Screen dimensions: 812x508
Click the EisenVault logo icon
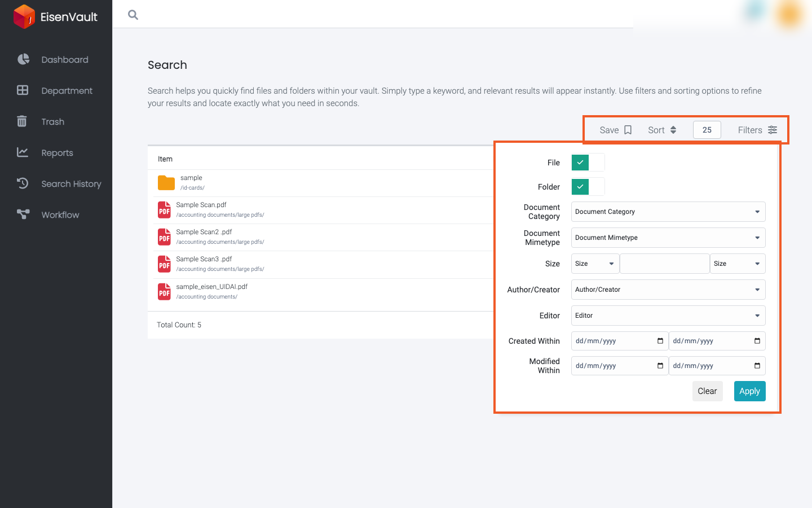[24, 16]
